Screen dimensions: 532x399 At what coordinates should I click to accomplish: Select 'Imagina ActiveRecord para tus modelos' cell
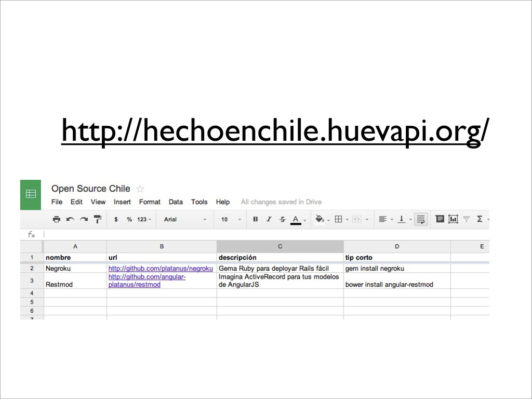coord(280,281)
